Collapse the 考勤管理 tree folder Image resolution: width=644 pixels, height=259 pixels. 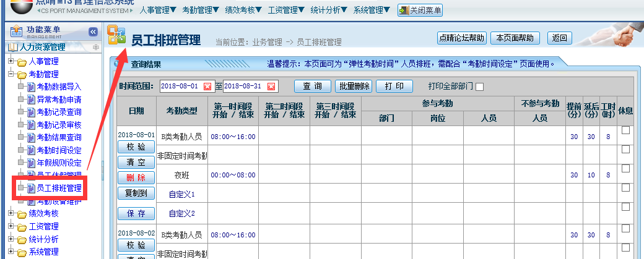click(x=11, y=74)
